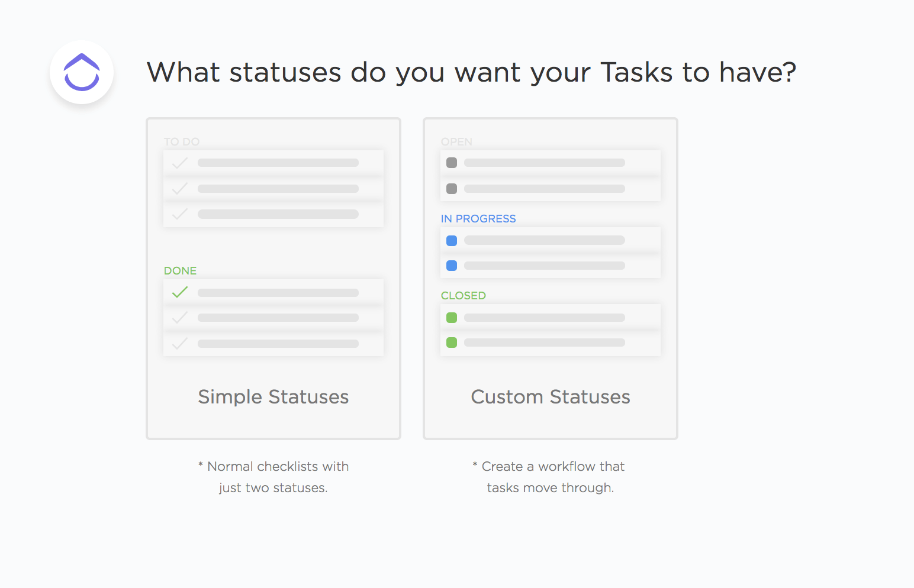Click the OPEN status label
Viewport: 914px width, 588px height.
456,142
